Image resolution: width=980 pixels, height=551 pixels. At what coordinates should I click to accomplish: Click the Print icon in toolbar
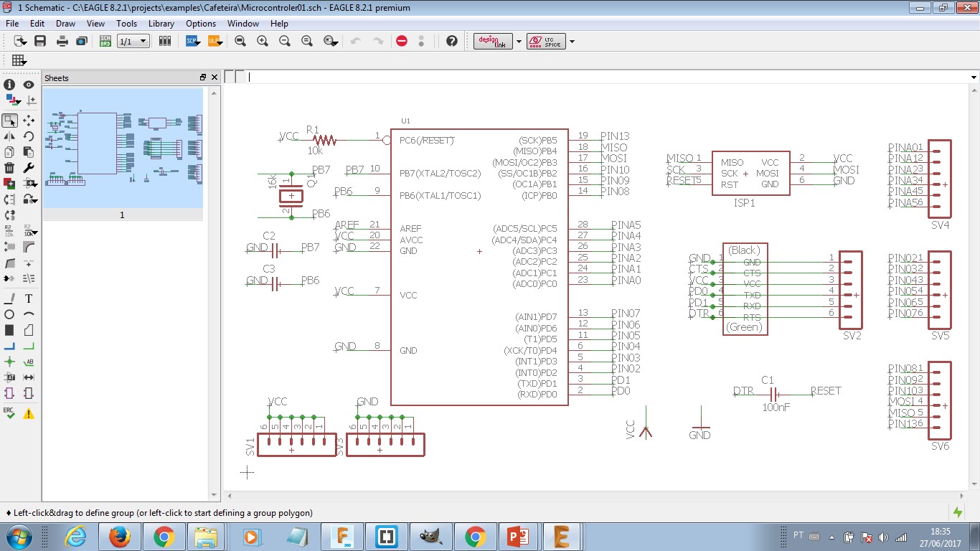62,42
